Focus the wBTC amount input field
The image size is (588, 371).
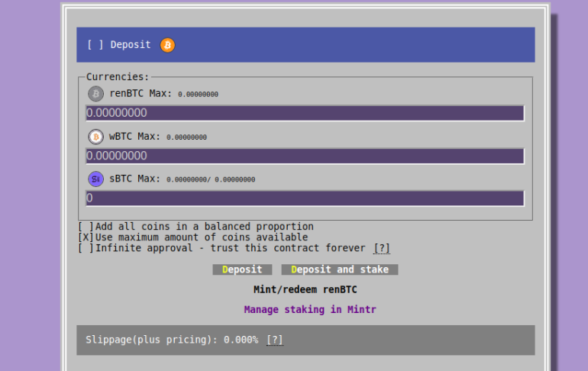click(305, 156)
